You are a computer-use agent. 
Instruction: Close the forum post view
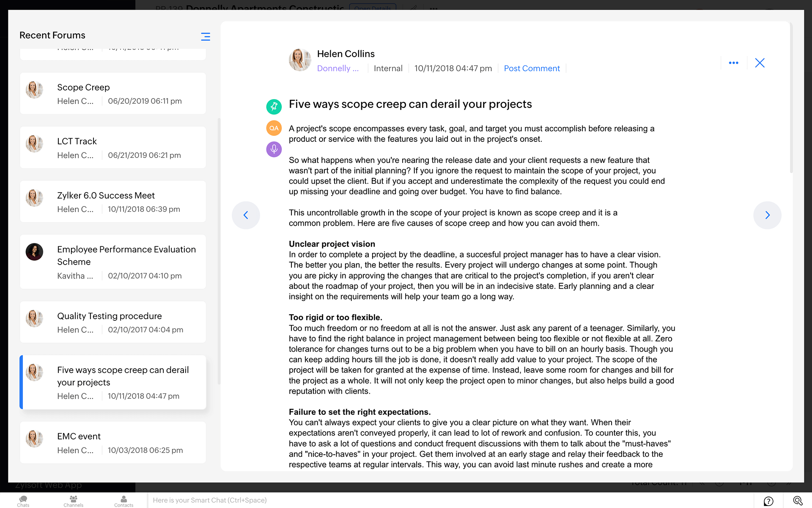point(760,63)
